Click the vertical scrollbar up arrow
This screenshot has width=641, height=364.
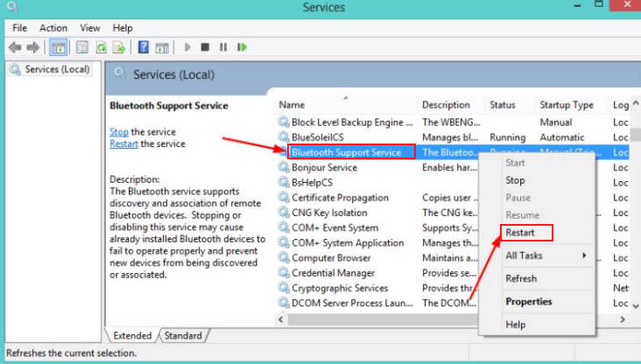tap(636, 103)
